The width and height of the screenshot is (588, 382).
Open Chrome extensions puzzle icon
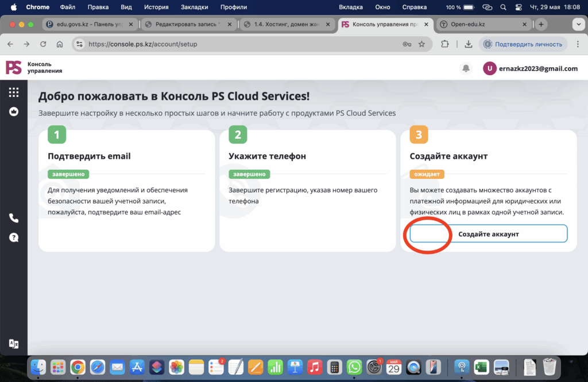point(445,44)
